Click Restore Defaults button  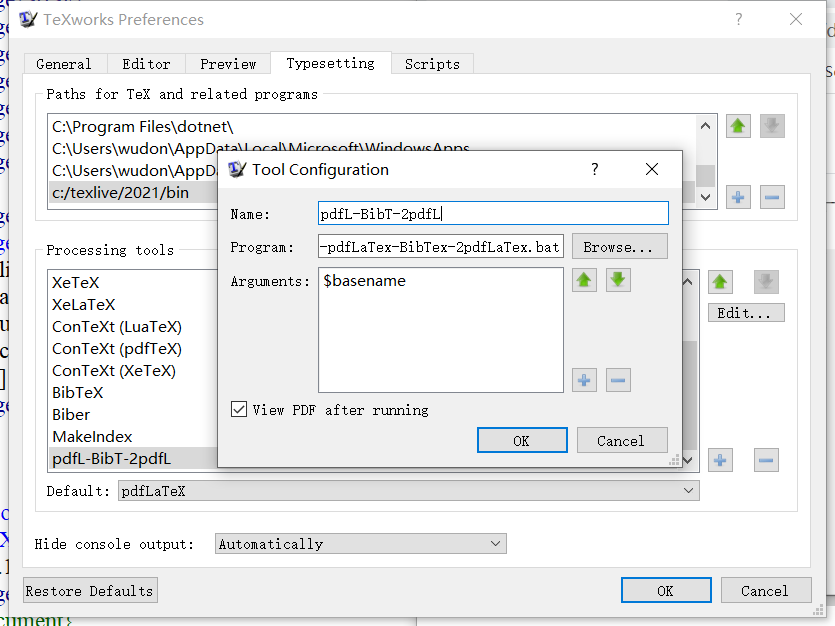[x=91, y=590]
